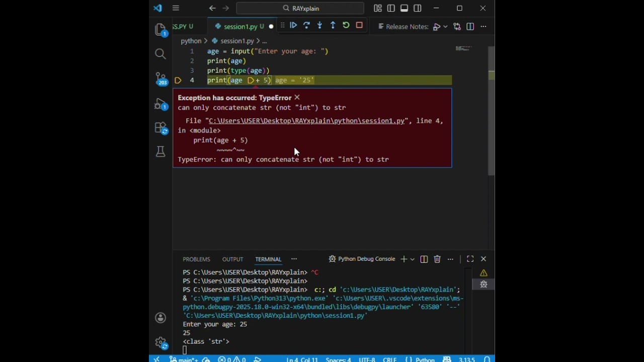644x362 pixels.
Task: Toggle the primary side bar
Action: point(391,8)
